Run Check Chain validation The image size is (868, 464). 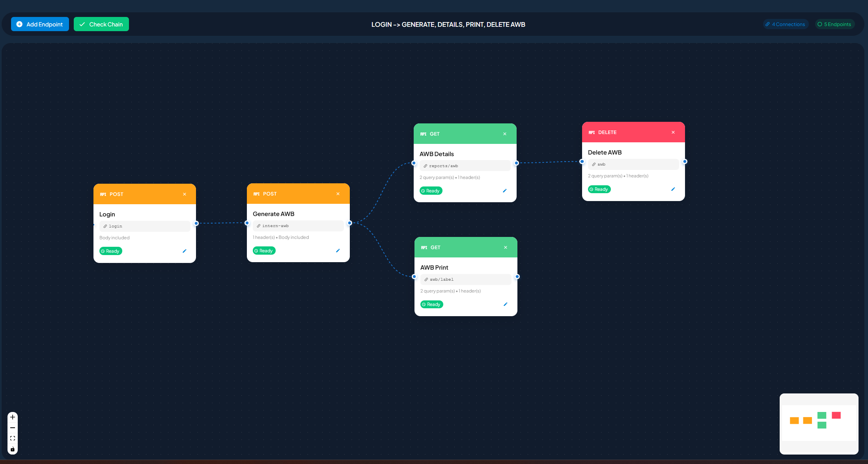101,24
